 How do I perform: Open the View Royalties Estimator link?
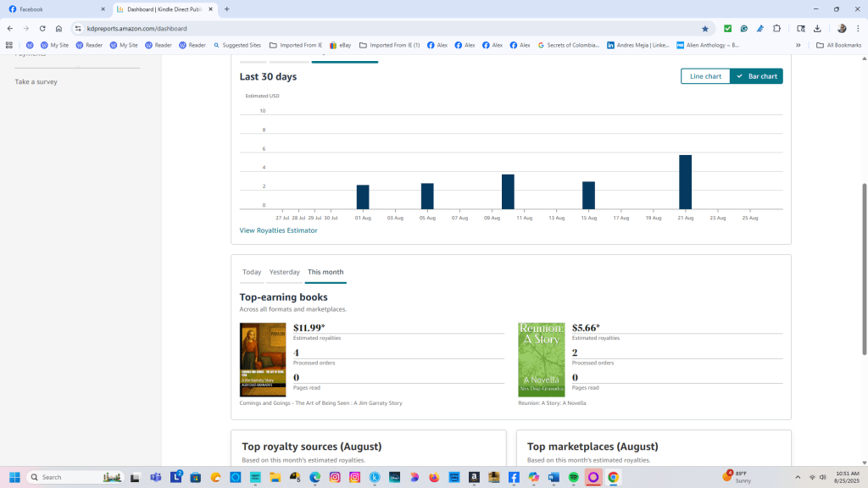278,230
